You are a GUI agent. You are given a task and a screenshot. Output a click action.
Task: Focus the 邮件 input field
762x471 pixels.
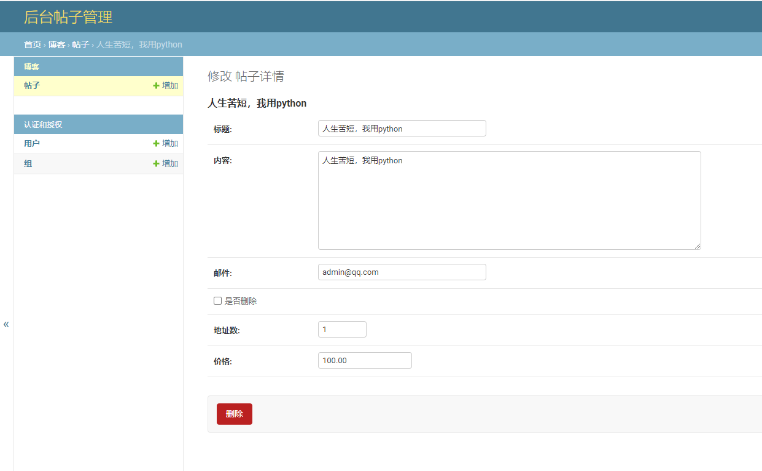(x=402, y=272)
